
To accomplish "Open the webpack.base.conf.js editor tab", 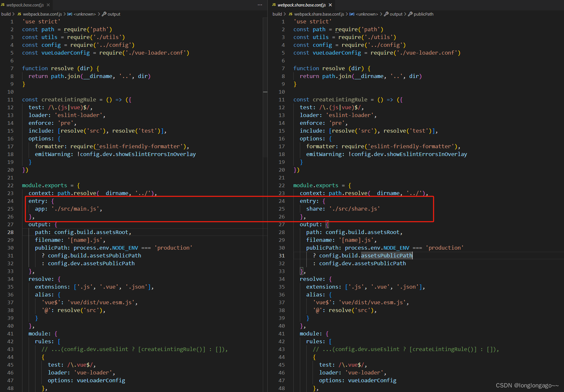I will tap(25, 5).
